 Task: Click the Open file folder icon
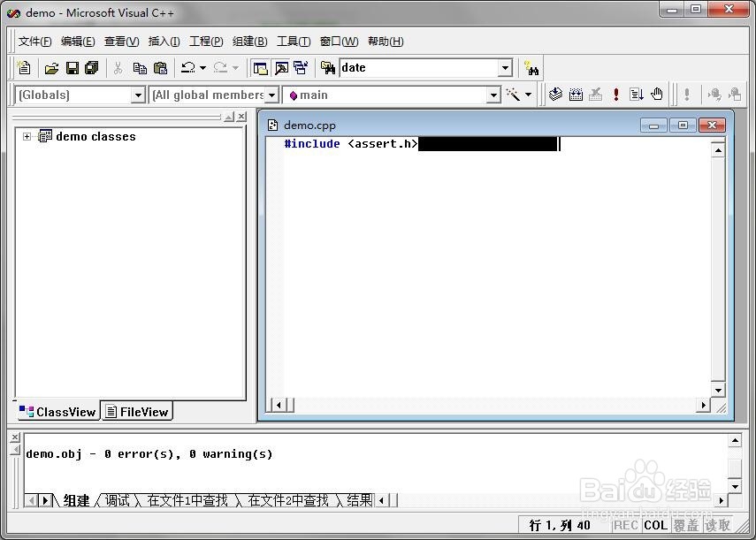pyautogui.click(x=51, y=68)
